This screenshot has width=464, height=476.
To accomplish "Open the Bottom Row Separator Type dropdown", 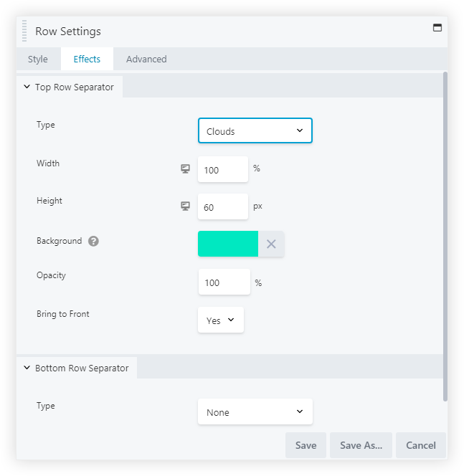I will (255, 412).
